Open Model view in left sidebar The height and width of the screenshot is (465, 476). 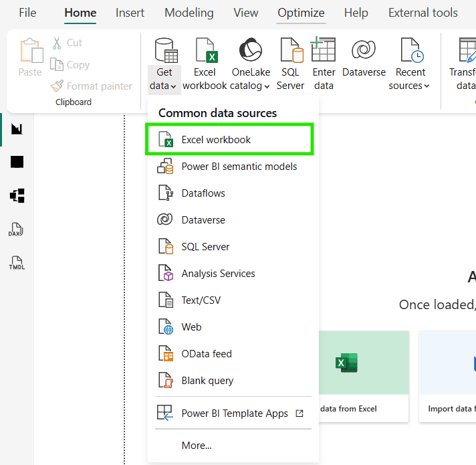click(17, 195)
